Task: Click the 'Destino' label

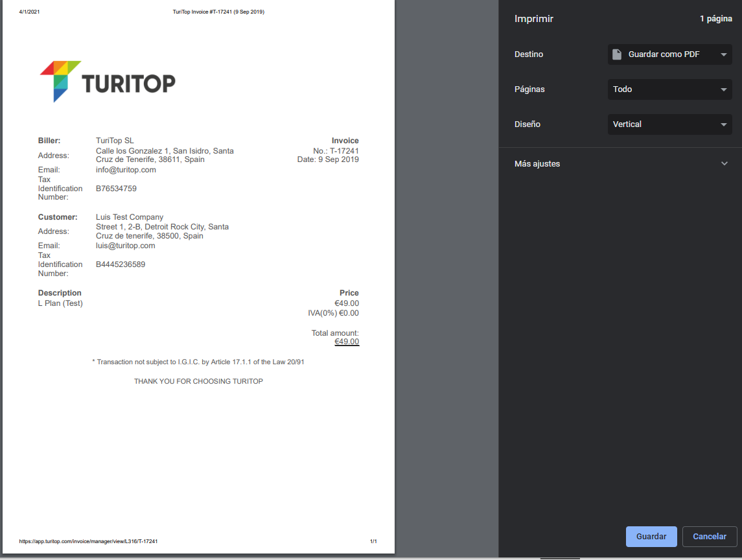Action: tap(529, 54)
